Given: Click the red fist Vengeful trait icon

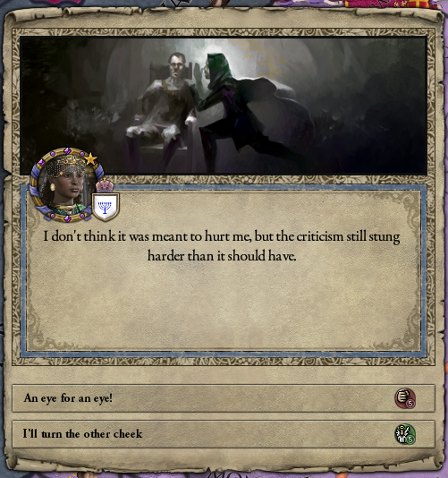Looking at the screenshot, I should coord(405,397).
